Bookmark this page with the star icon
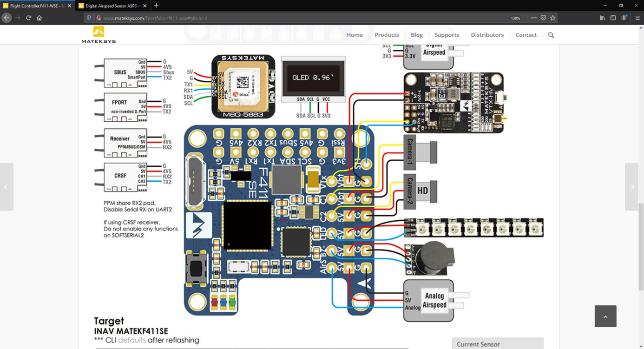The width and height of the screenshot is (644, 349). 553,18
